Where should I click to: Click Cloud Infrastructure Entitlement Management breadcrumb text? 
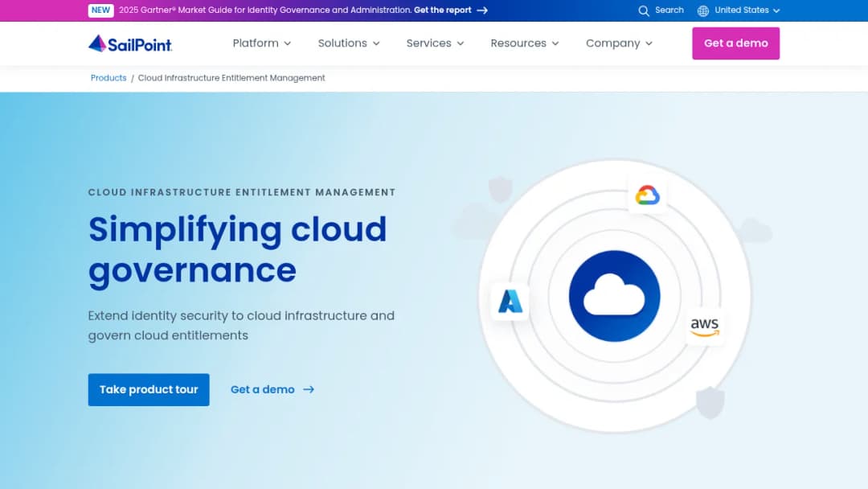tap(231, 78)
